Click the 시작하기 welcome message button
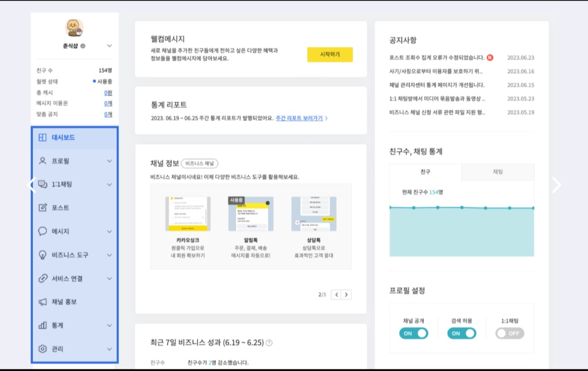The image size is (588, 371). (330, 54)
